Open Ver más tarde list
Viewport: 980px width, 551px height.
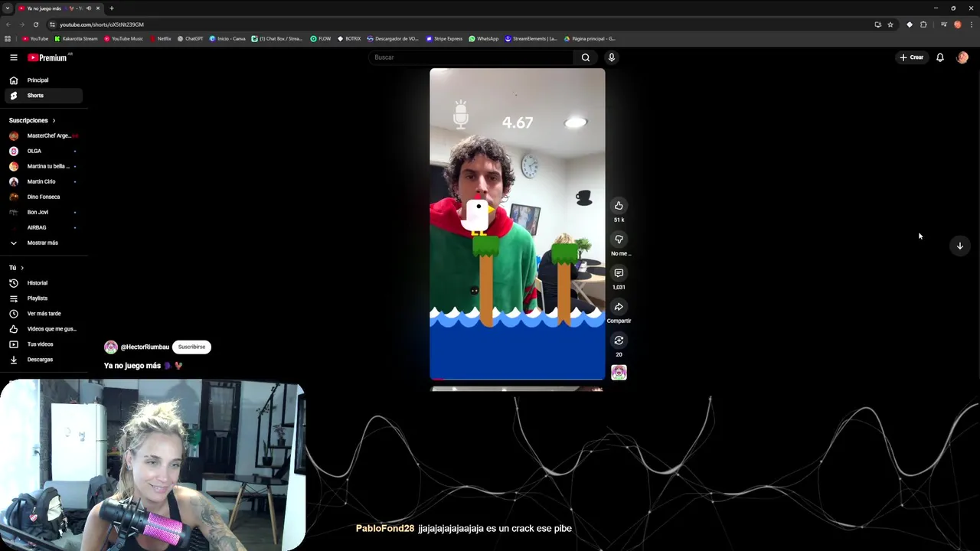42,314
